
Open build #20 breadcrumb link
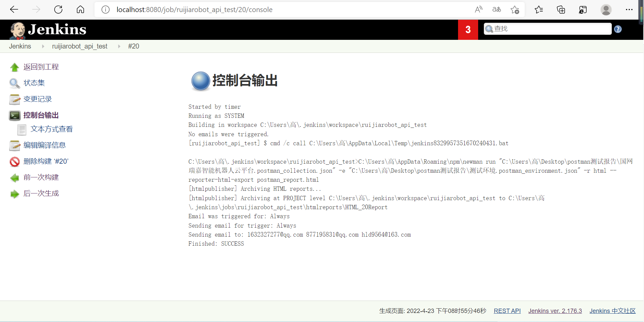pos(134,46)
